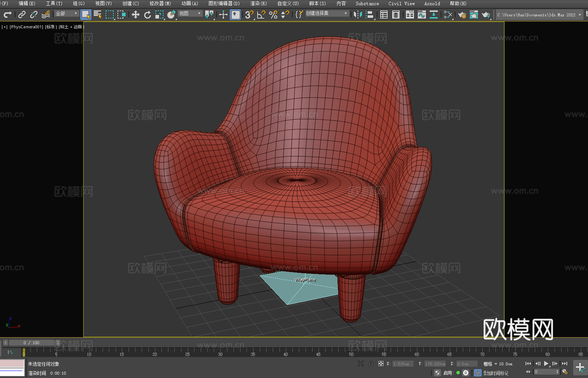Screen dimensions: 588x378
Task: Open the 帮助(H) menu
Action: pyautogui.click(x=458, y=3)
